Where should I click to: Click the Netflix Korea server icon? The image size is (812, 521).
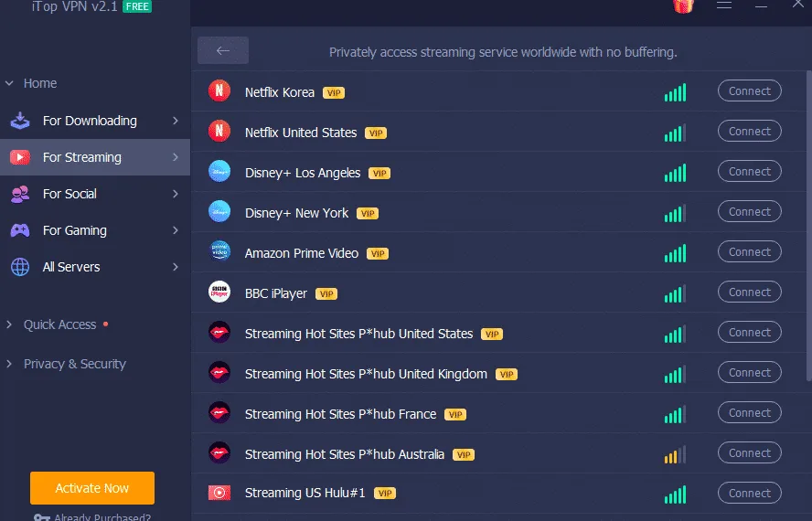click(219, 91)
